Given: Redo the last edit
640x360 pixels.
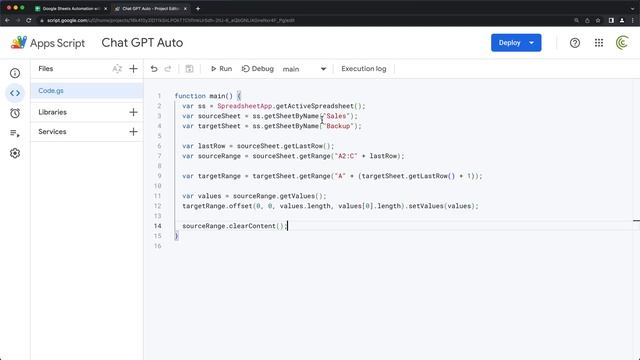Looking at the screenshot, I should click(x=168, y=69).
